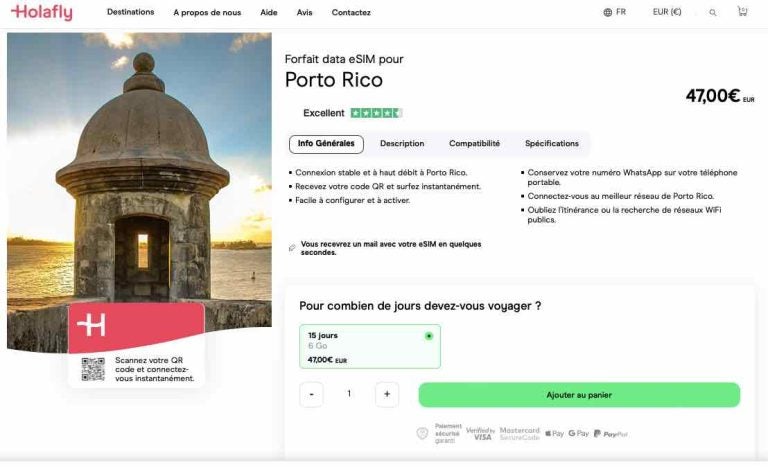The height and width of the screenshot is (467, 768).
Task: Switch to the Description tab
Action: [402, 144]
